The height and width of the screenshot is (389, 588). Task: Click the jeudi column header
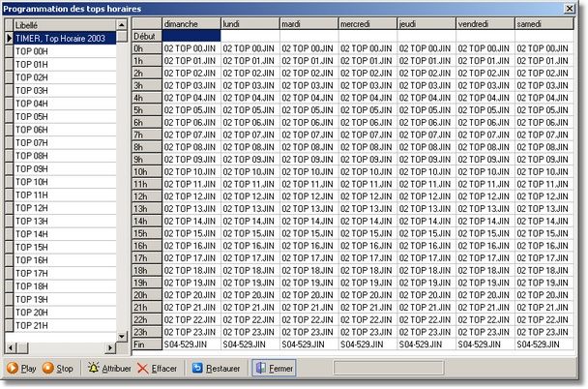click(426, 23)
